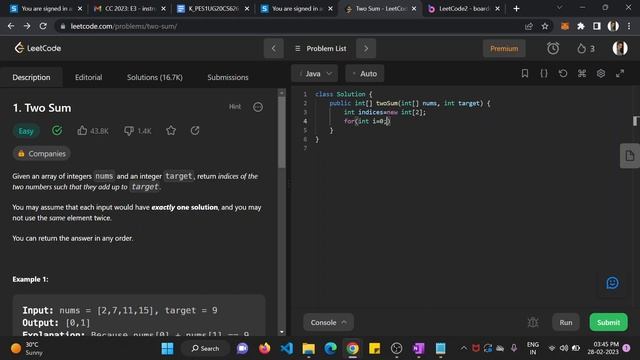Open Windows Start menu
640x360 pixels.
coord(167,349)
